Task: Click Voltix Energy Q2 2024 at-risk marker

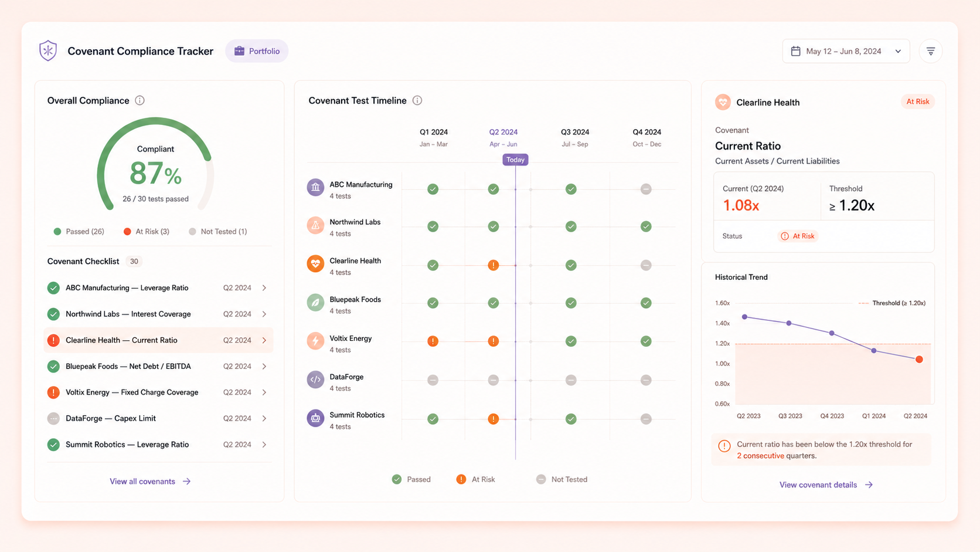Action: click(x=494, y=341)
